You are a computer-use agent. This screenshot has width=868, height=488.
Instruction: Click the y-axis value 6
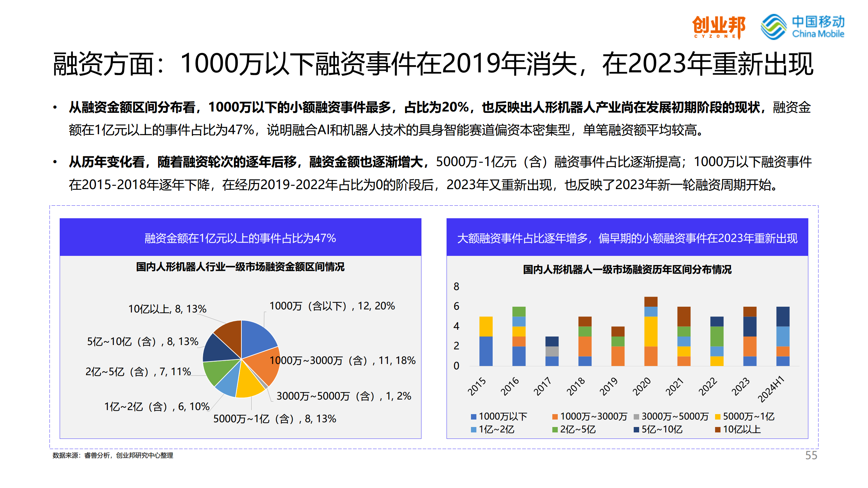[x=456, y=306]
